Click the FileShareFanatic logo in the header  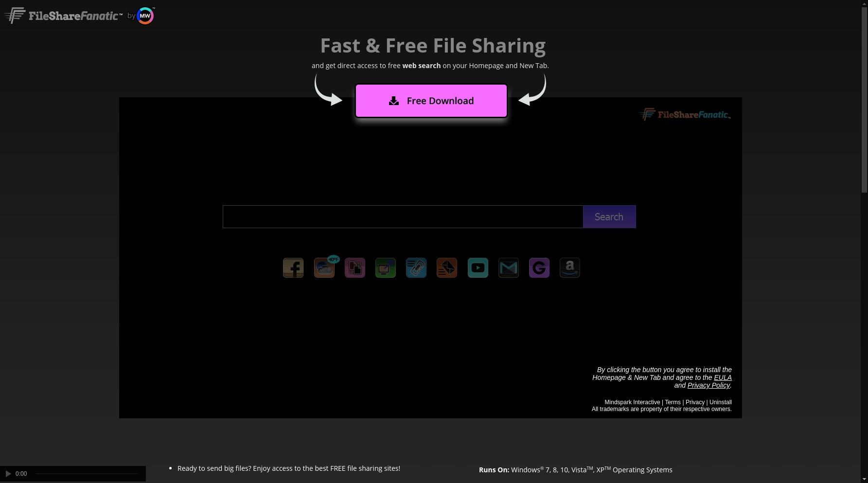(x=64, y=16)
